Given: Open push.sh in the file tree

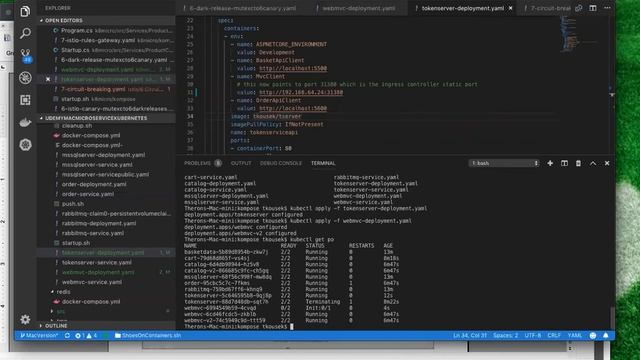Looking at the screenshot, I should [x=73, y=204].
